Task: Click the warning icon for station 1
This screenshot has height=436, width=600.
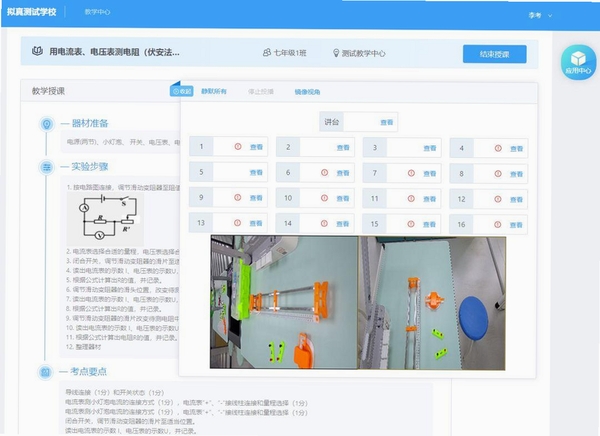Action: pos(238,146)
